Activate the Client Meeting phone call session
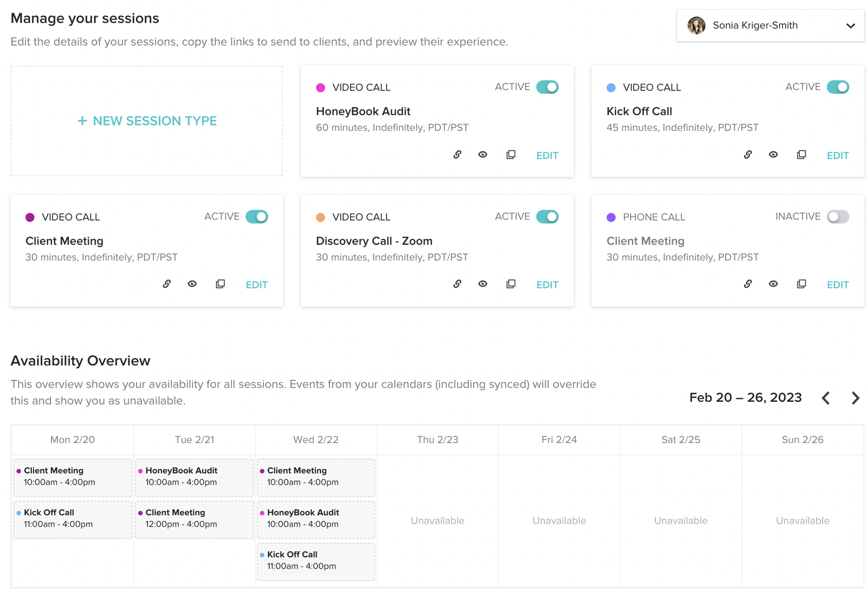868x593 pixels. [837, 216]
